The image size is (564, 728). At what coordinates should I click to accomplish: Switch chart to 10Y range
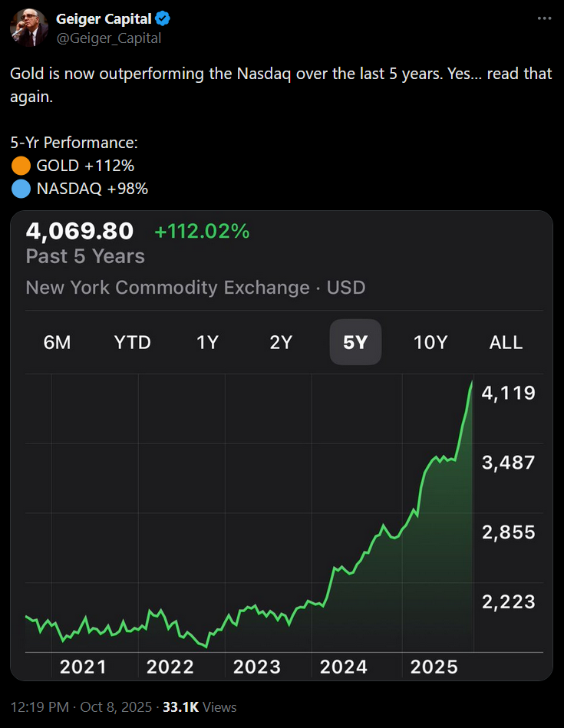[430, 343]
